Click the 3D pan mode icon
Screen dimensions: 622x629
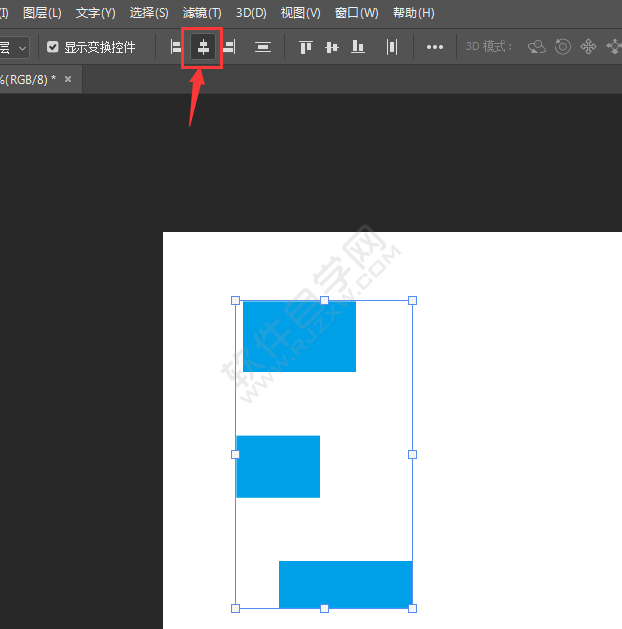(588, 47)
